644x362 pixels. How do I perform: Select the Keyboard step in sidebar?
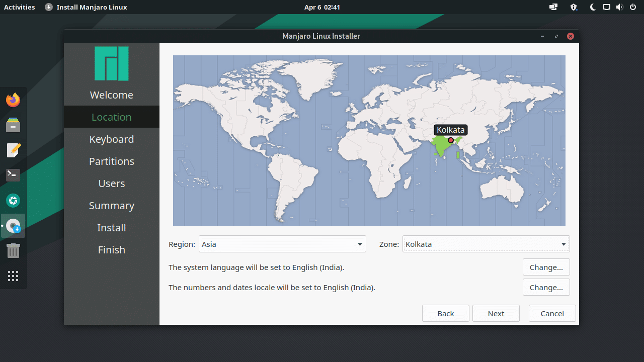[x=112, y=139]
